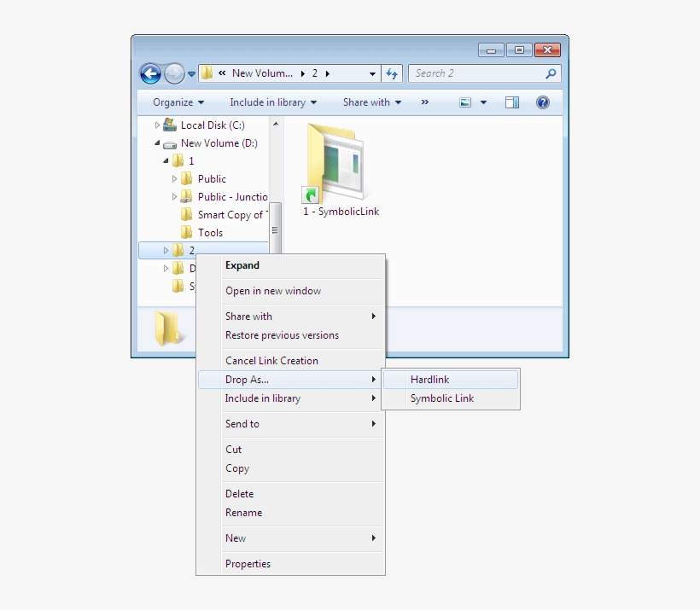This screenshot has height=610, width=700.
Task: Click Share with on the toolbar
Action: click(x=370, y=102)
